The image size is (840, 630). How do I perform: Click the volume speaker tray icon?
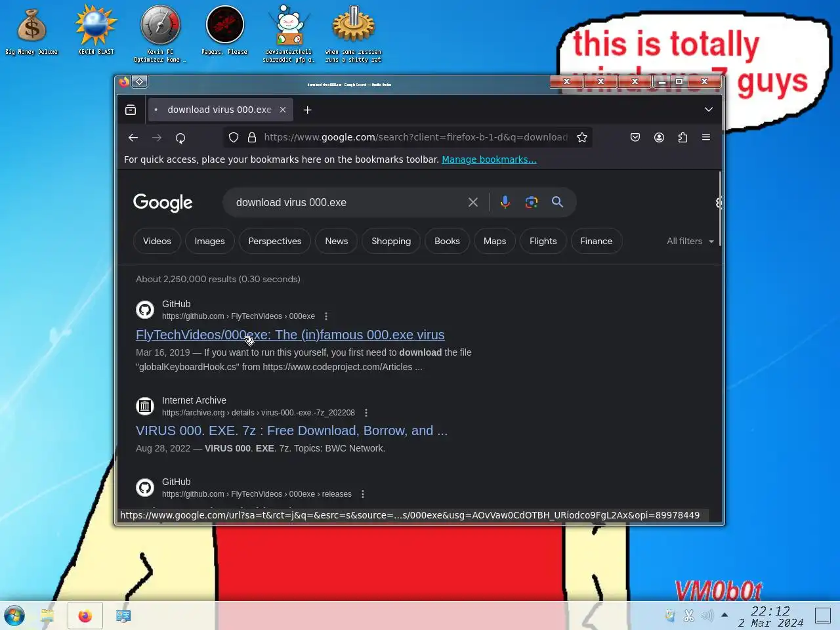coord(707,616)
